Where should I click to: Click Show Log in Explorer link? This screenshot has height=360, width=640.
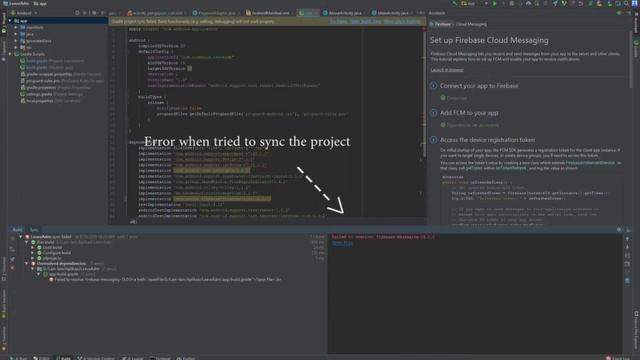pos(402,21)
